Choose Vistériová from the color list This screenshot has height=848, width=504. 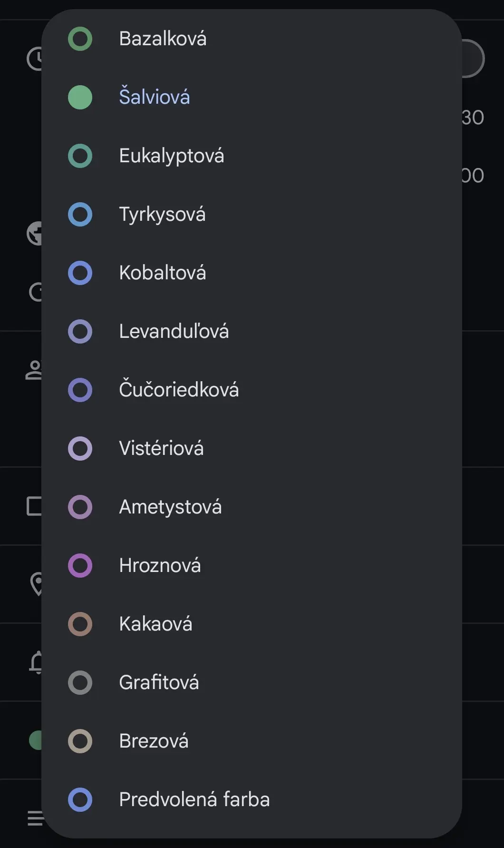click(x=252, y=448)
